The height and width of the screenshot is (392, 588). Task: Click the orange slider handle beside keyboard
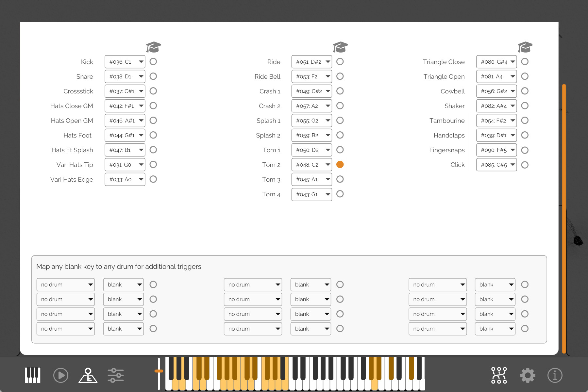159,371
